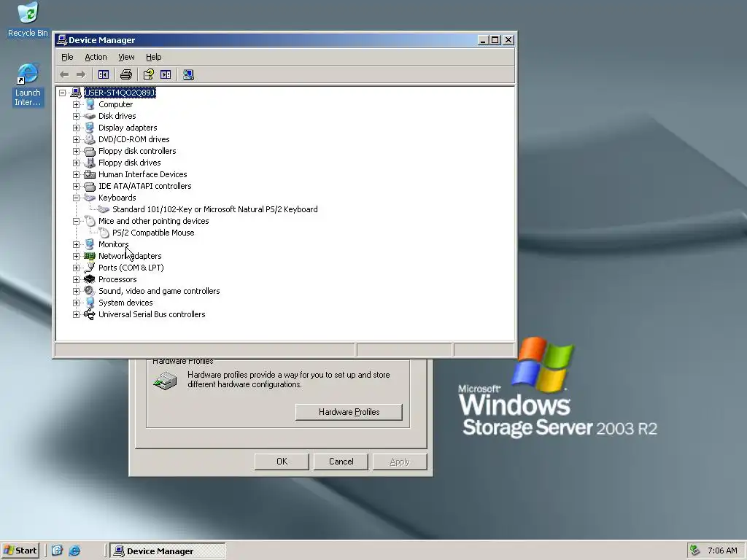Click the 7:06 AM clock
This screenshot has height=560, width=747.
click(x=722, y=551)
